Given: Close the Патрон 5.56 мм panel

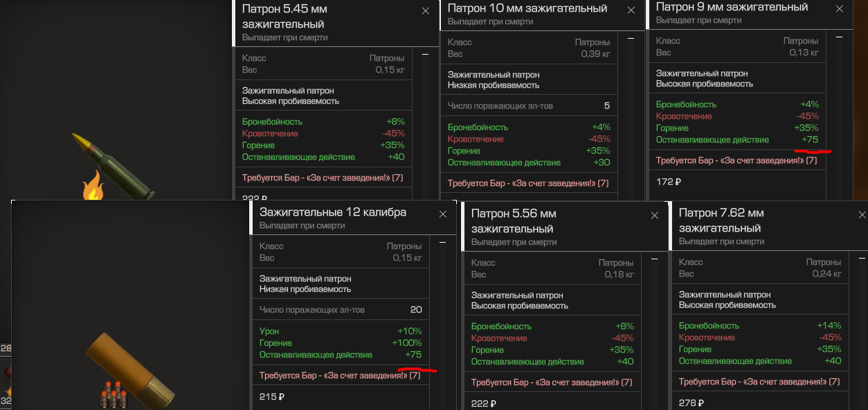Looking at the screenshot, I should (654, 216).
